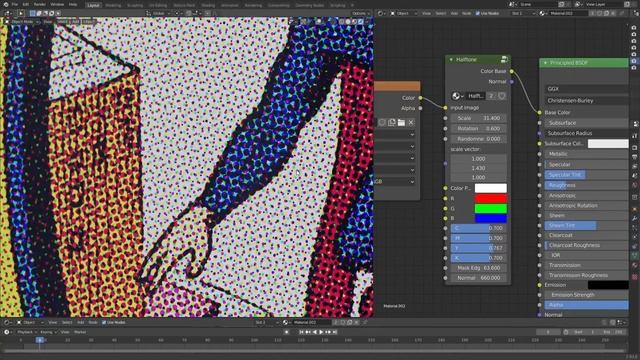Click the black Emission color swatch

608,285
